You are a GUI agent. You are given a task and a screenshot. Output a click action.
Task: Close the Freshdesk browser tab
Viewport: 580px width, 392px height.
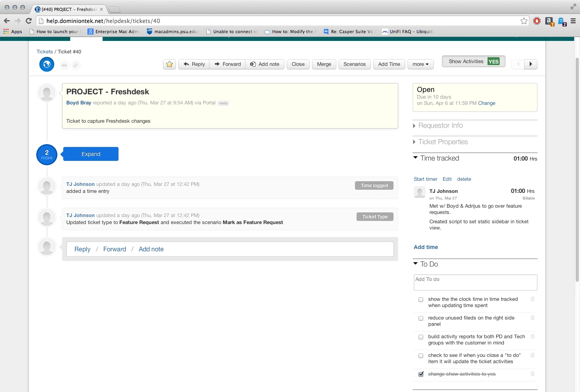101,9
